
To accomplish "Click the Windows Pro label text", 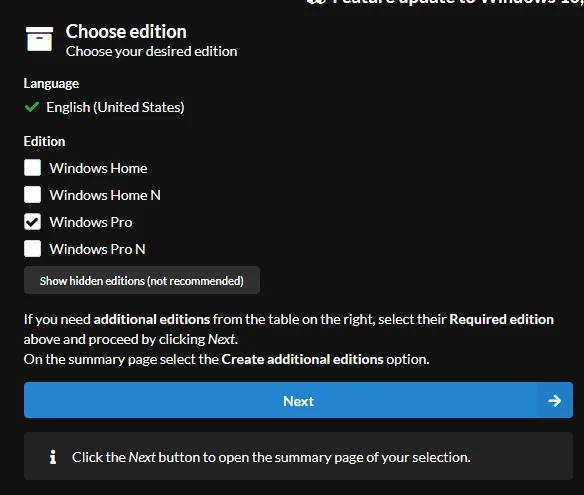I will point(91,222).
